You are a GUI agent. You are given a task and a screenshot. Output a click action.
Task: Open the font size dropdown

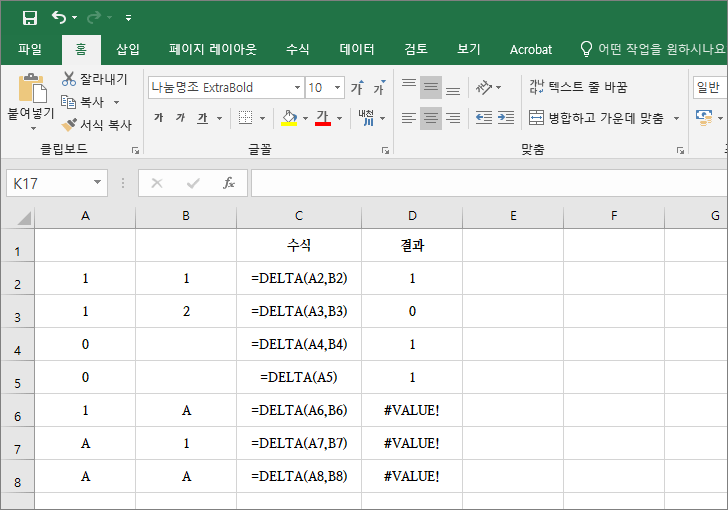tap(338, 88)
